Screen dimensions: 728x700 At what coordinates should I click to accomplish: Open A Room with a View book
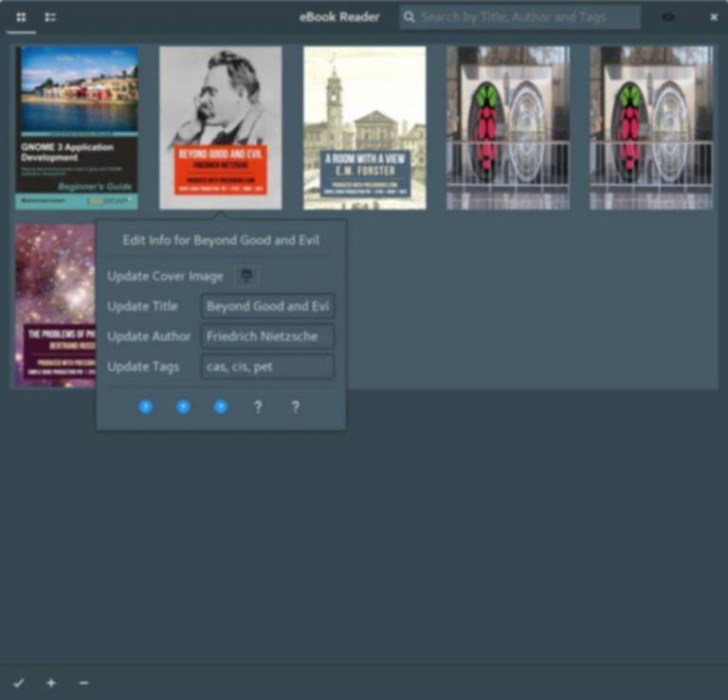[364, 128]
